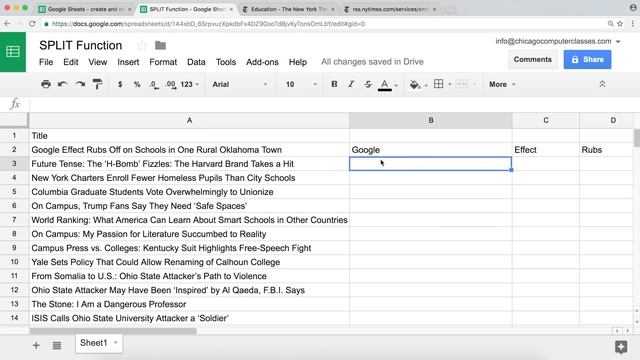Open the Chrome three-dot menu
The width and height of the screenshot is (640, 360).
[633, 24]
